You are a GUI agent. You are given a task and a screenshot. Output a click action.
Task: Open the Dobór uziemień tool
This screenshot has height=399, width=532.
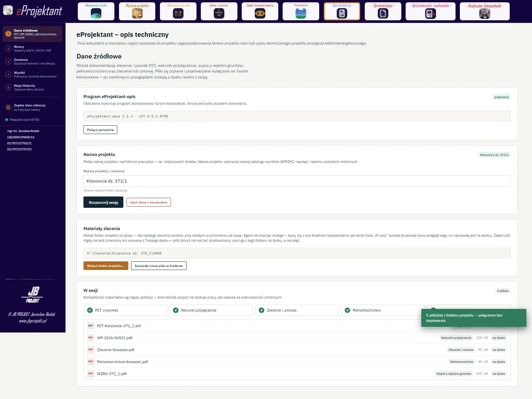pyautogui.click(x=219, y=11)
